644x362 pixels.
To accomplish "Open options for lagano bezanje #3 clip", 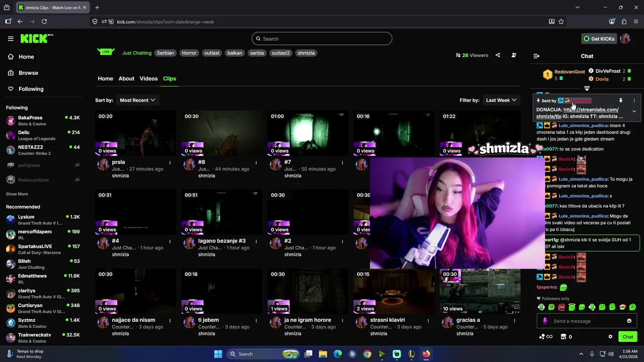I will point(256,241).
